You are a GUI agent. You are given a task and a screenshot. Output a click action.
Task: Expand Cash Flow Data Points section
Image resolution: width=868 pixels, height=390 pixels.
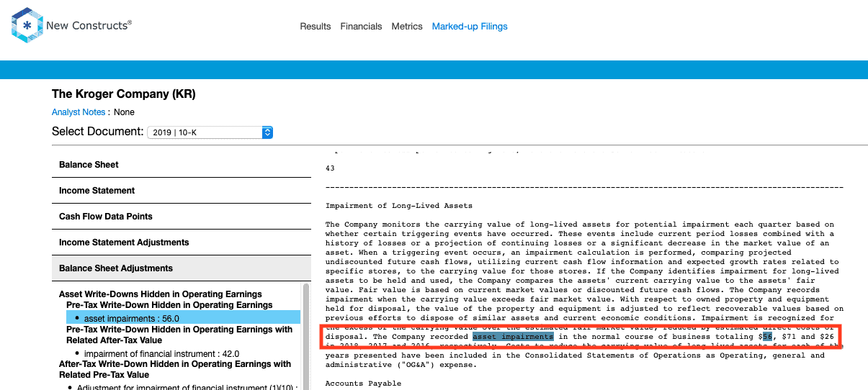point(182,217)
